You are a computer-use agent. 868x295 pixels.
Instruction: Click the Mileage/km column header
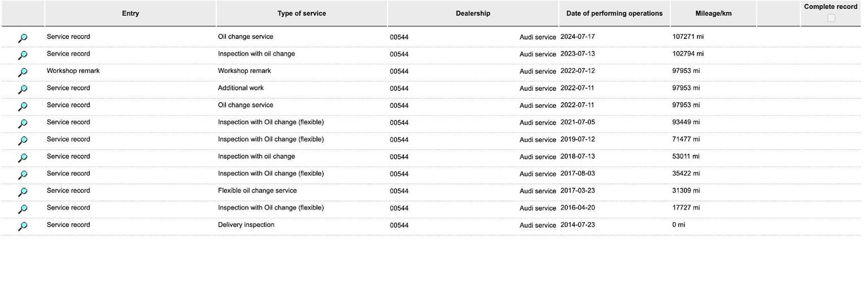[713, 13]
